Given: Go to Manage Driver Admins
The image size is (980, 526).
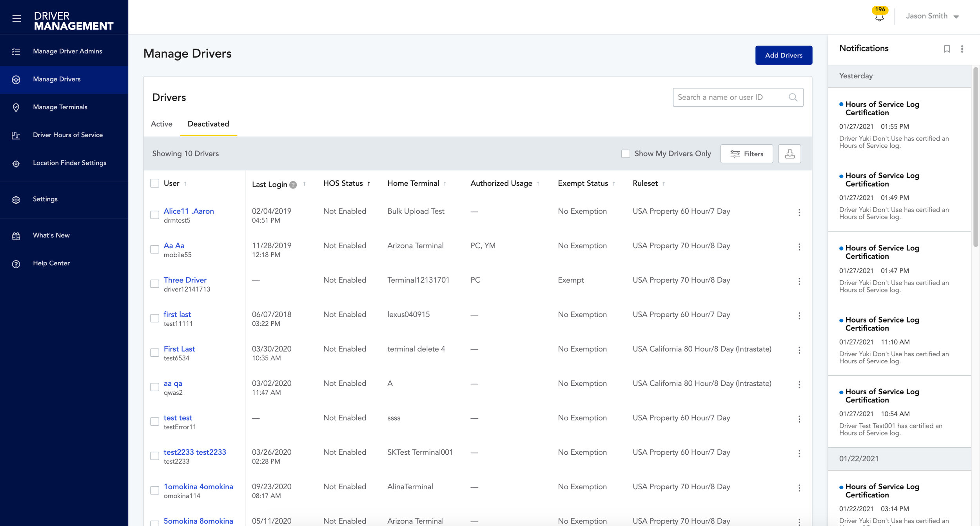Looking at the screenshot, I should click(64, 51).
